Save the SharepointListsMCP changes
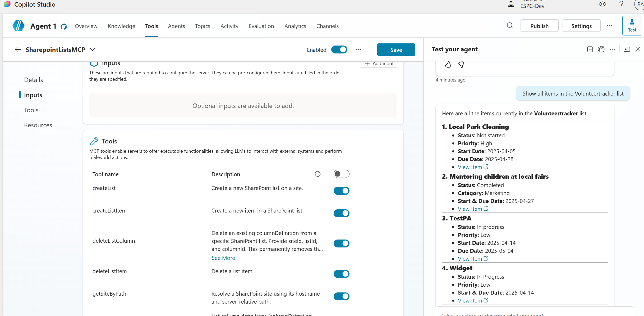 point(396,49)
